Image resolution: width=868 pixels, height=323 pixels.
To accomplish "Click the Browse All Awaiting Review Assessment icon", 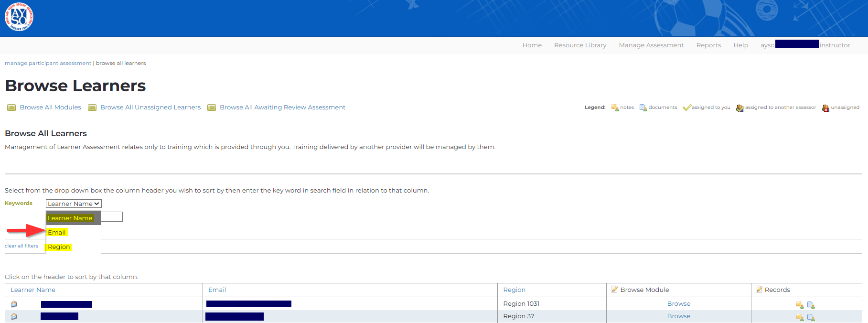I will pos(212,108).
